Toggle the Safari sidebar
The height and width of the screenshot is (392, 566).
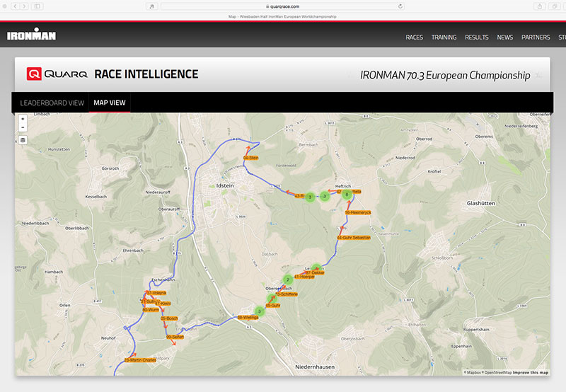pos(37,6)
